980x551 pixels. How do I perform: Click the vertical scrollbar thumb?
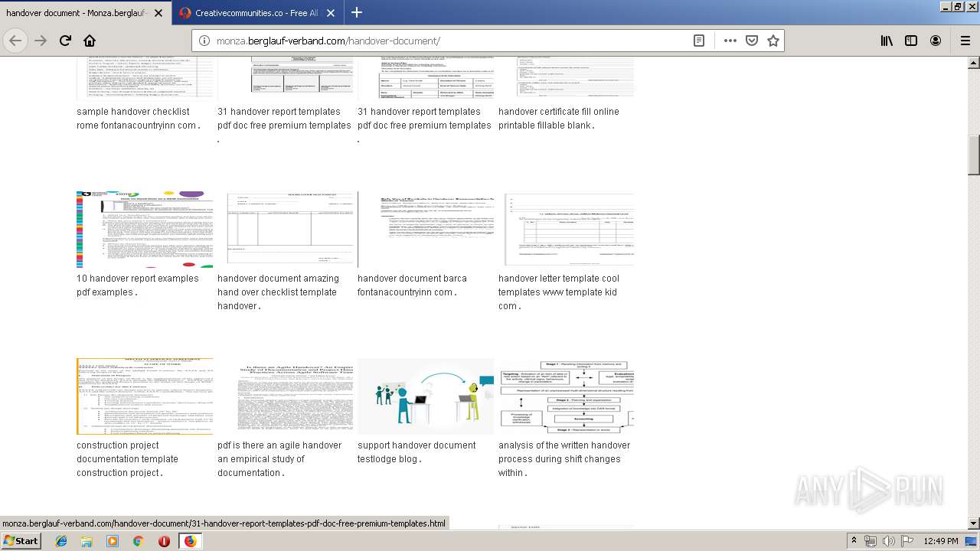coord(974,155)
